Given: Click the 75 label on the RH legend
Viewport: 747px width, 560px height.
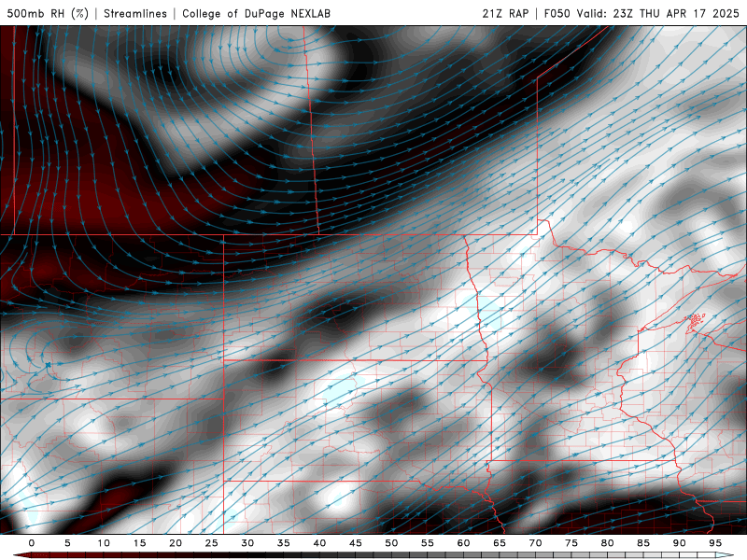Looking at the screenshot, I should click(571, 543).
